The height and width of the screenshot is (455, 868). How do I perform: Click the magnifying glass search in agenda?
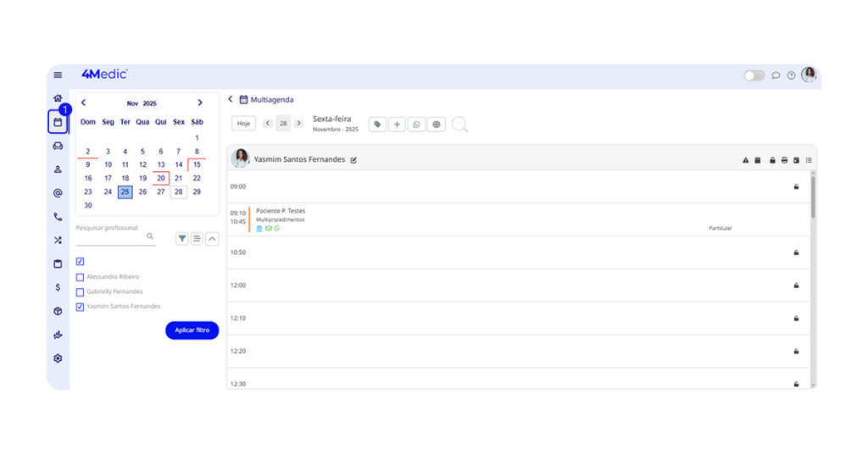[x=459, y=125]
